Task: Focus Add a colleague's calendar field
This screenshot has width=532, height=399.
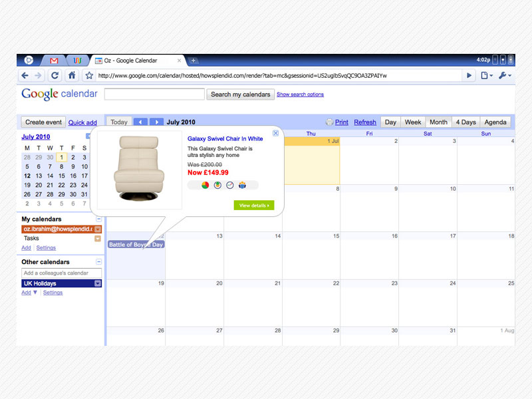Action: pos(61,273)
